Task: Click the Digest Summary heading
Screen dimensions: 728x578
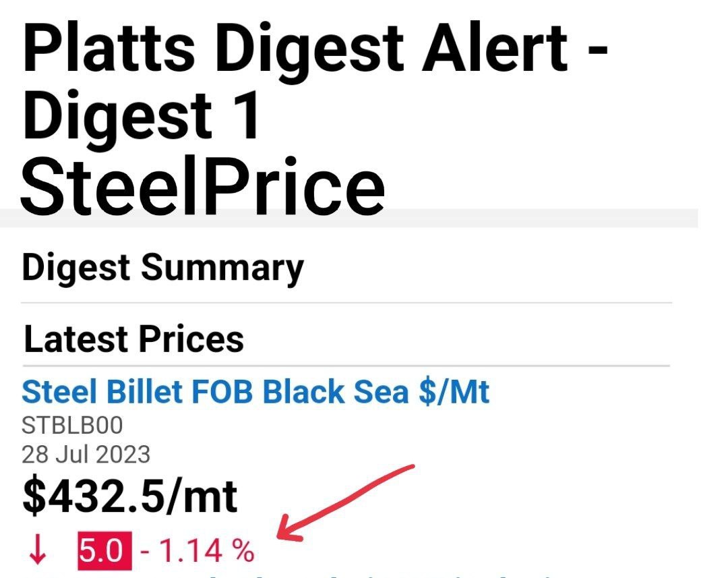Action: coord(162,268)
